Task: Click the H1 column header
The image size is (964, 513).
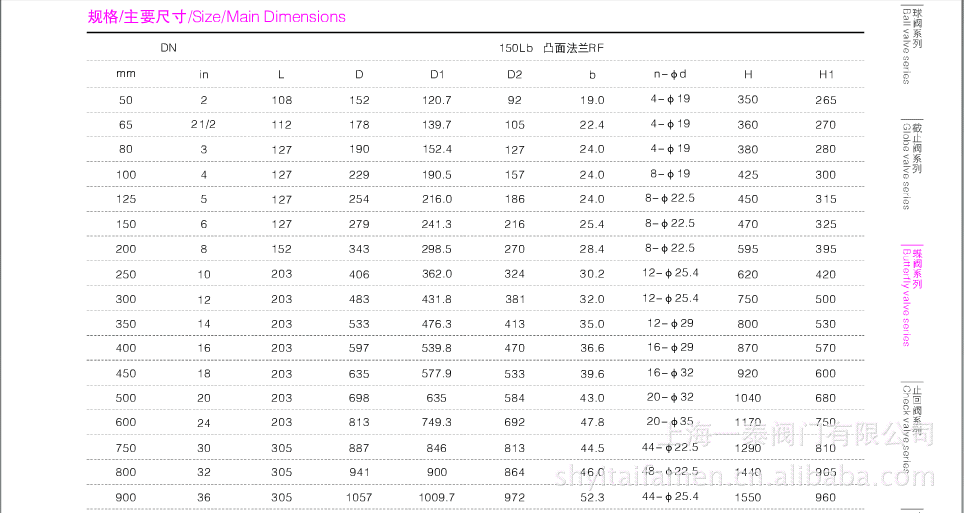Action: [826, 74]
